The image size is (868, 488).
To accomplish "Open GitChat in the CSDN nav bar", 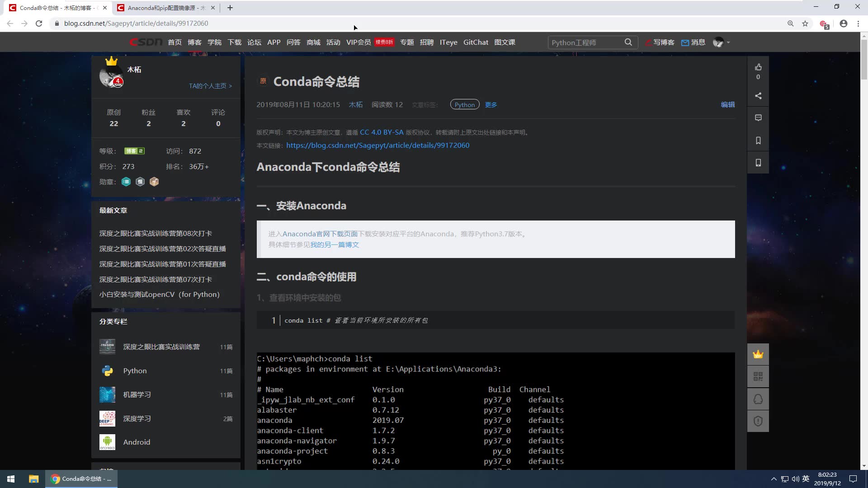I will click(476, 42).
